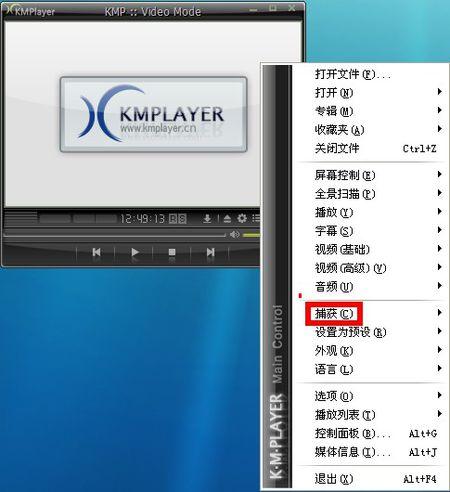The image size is (450, 492).
Task: Expand arrow beside 选项(O)
Action: 440,395
